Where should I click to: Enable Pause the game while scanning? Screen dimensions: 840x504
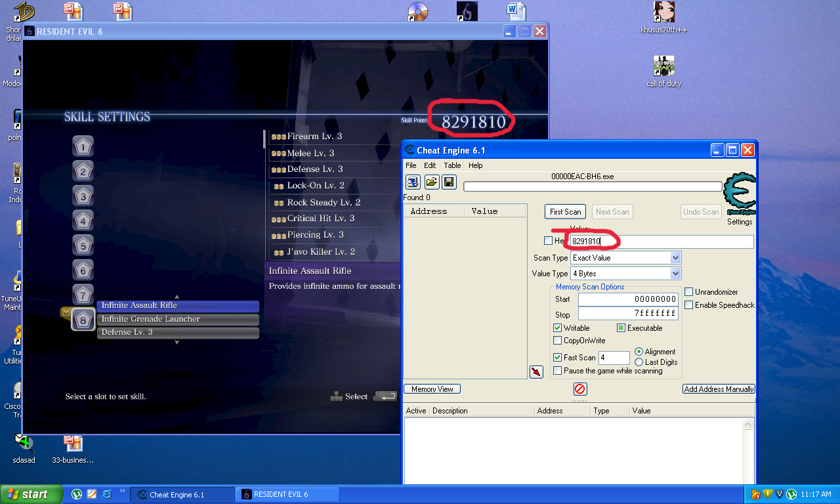[x=557, y=371]
